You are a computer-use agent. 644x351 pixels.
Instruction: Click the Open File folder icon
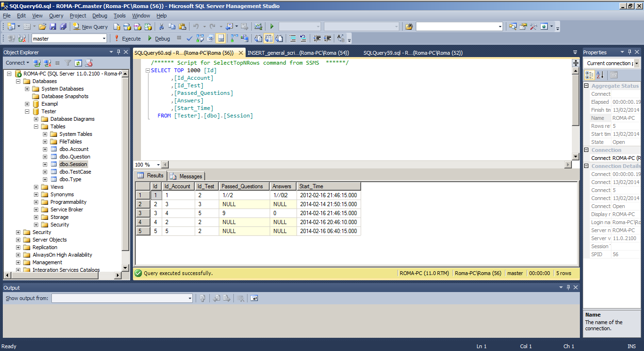(x=42, y=27)
